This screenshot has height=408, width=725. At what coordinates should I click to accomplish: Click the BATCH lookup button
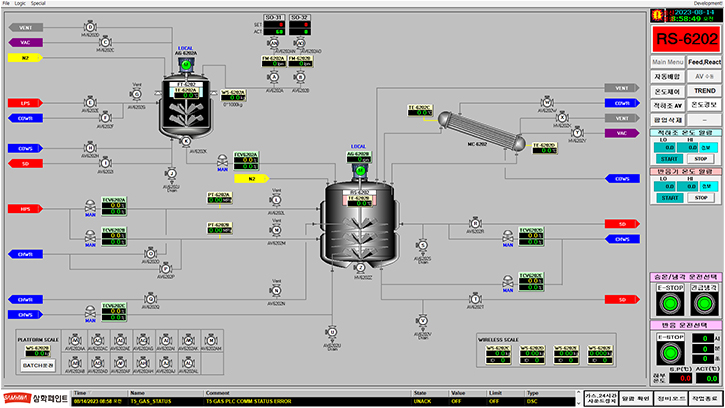pyautogui.click(x=38, y=365)
